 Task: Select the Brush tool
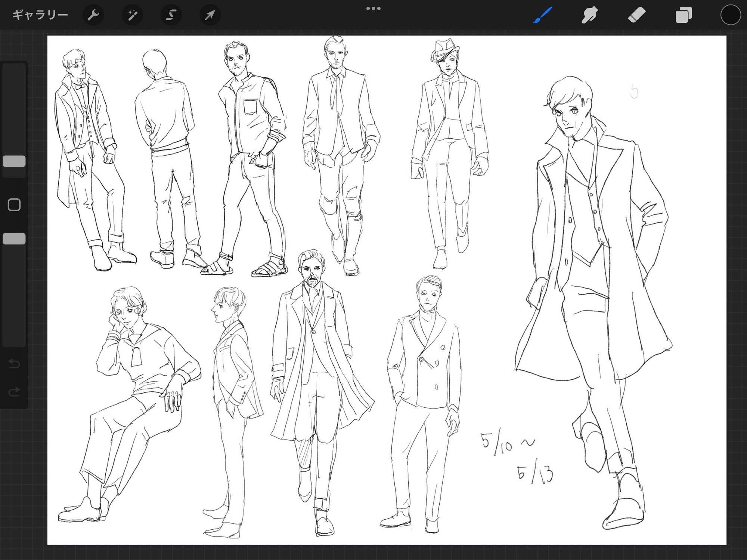[x=542, y=15]
